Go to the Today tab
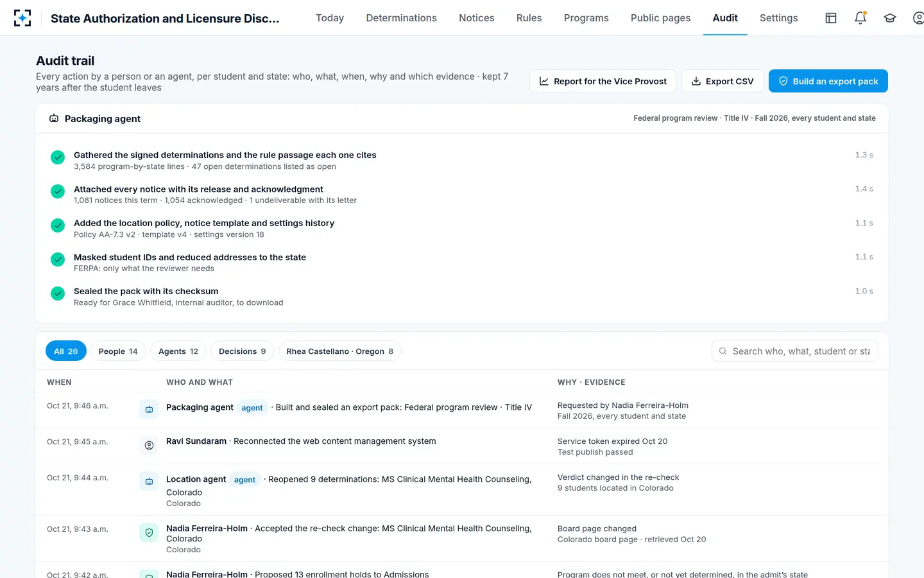The image size is (924, 578). [x=330, y=18]
